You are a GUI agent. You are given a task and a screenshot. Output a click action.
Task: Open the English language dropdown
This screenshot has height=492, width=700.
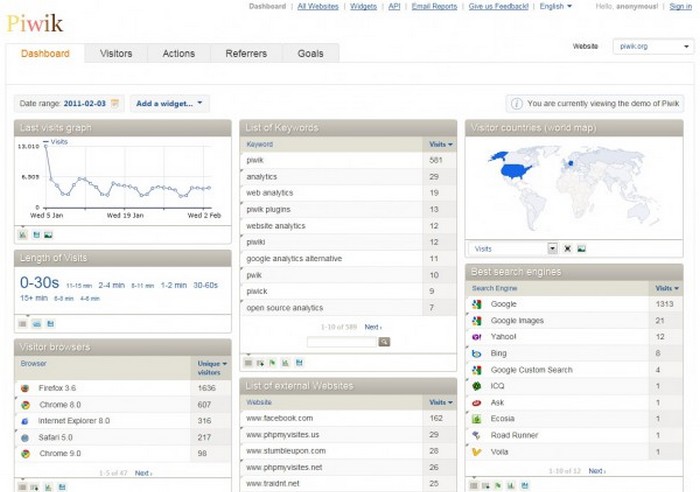[x=555, y=6]
